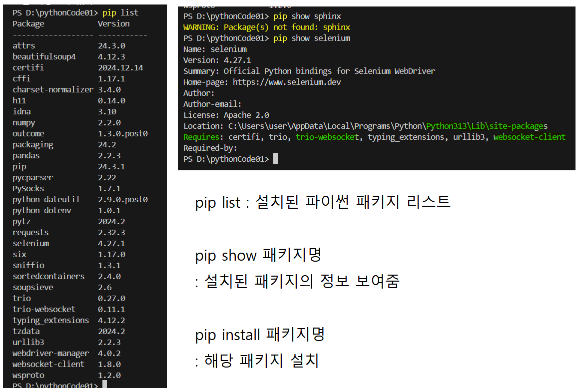The width and height of the screenshot is (581, 392).
Task: Click the 'webdriver-manager' package name
Action: click(x=51, y=354)
